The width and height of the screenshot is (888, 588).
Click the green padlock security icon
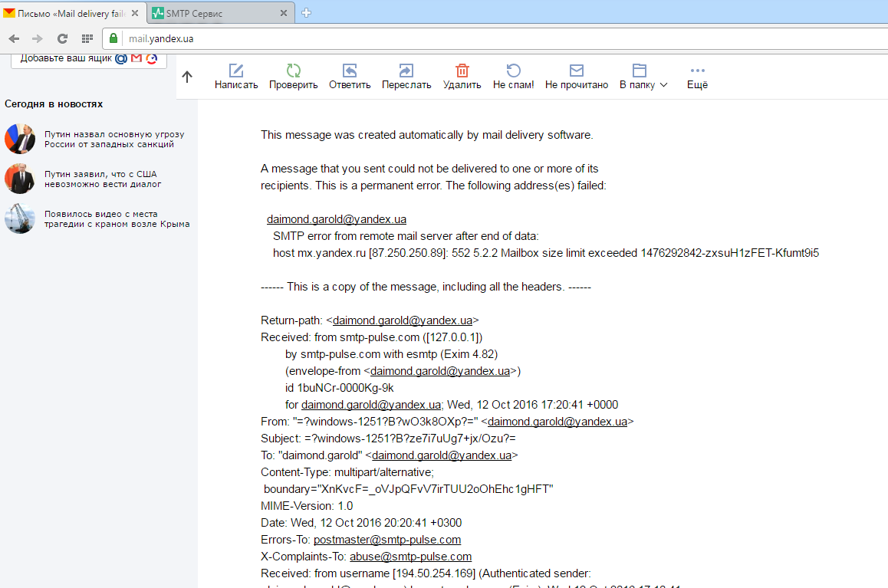(113, 38)
